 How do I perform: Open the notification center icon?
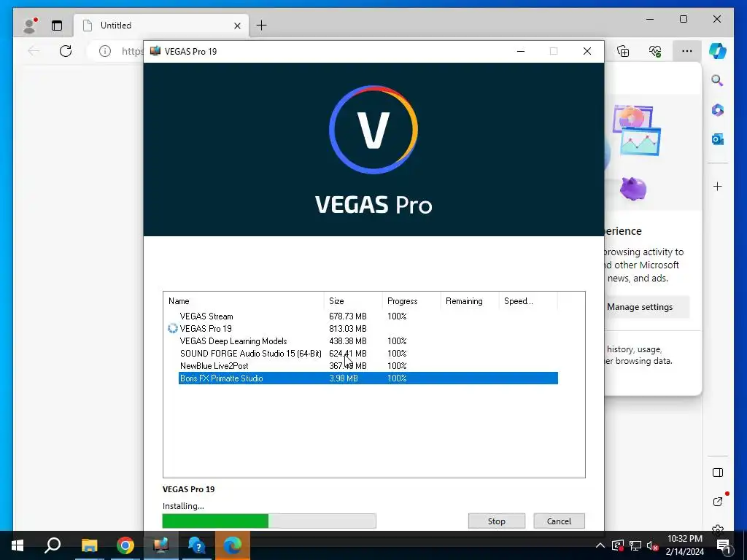pos(724,546)
